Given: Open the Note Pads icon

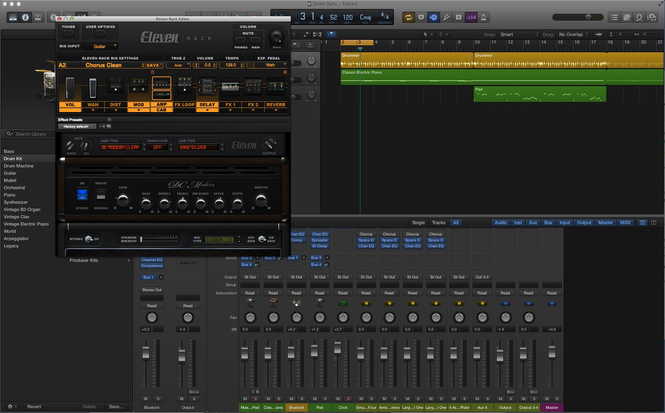Looking at the screenshot, I should [x=626, y=17].
